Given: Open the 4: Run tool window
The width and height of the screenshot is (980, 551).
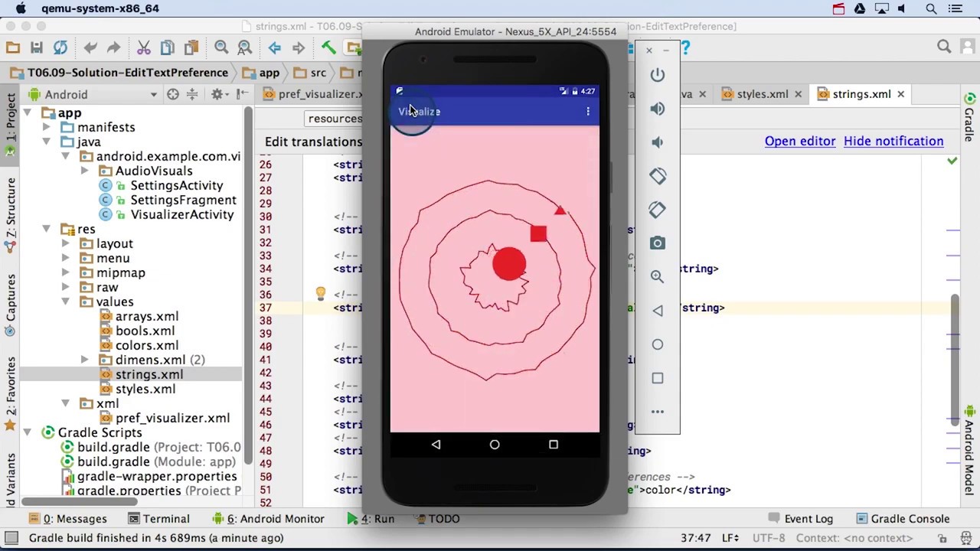Looking at the screenshot, I should point(371,519).
